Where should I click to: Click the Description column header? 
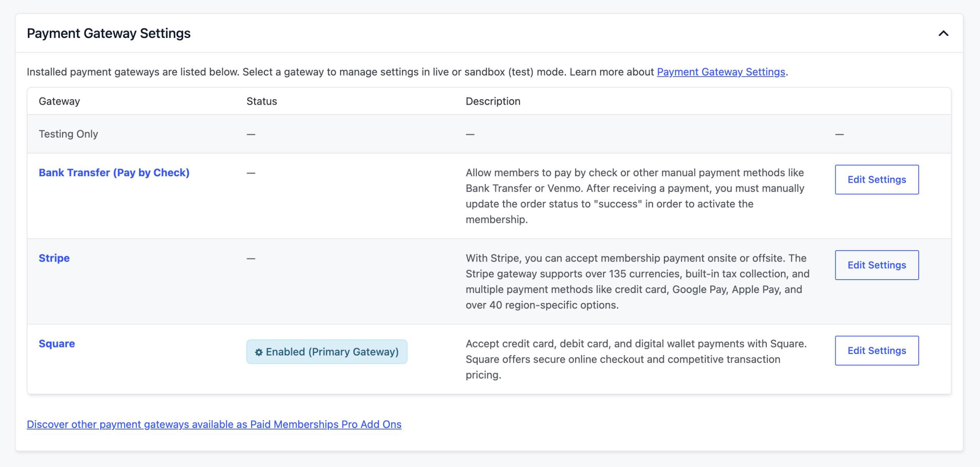click(x=493, y=101)
